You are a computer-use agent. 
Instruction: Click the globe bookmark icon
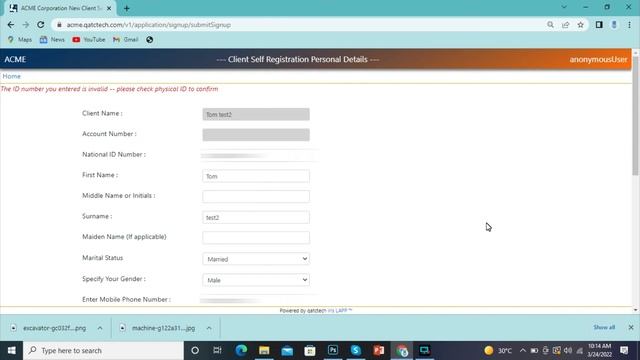coord(150,40)
